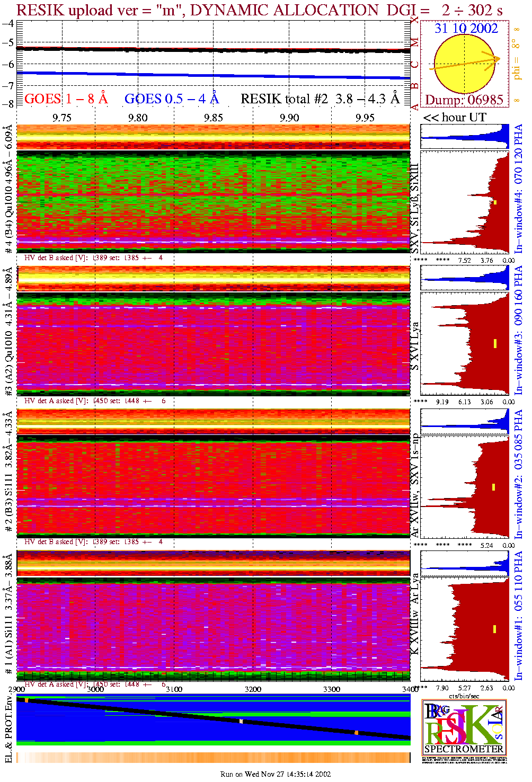Click yellow marker in window #3 histogram
This screenshot has width=532, height=782.
(x=495, y=343)
